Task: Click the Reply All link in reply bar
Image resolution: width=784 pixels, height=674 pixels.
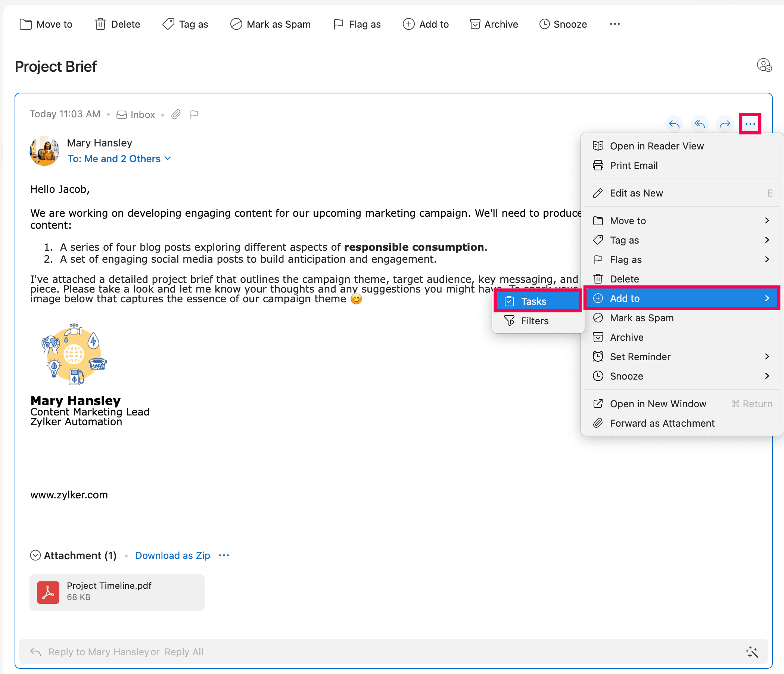Action: [x=184, y=652]
